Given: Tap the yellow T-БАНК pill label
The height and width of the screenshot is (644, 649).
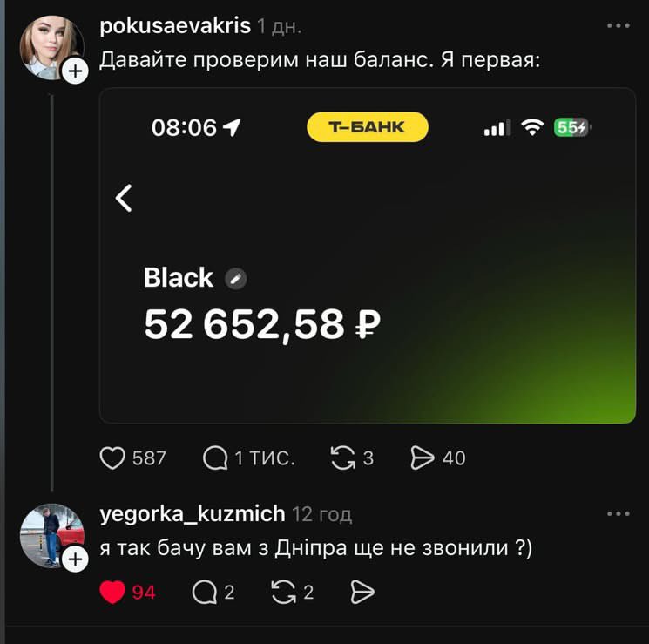Looking at the screenshot, I should [367, 126].
